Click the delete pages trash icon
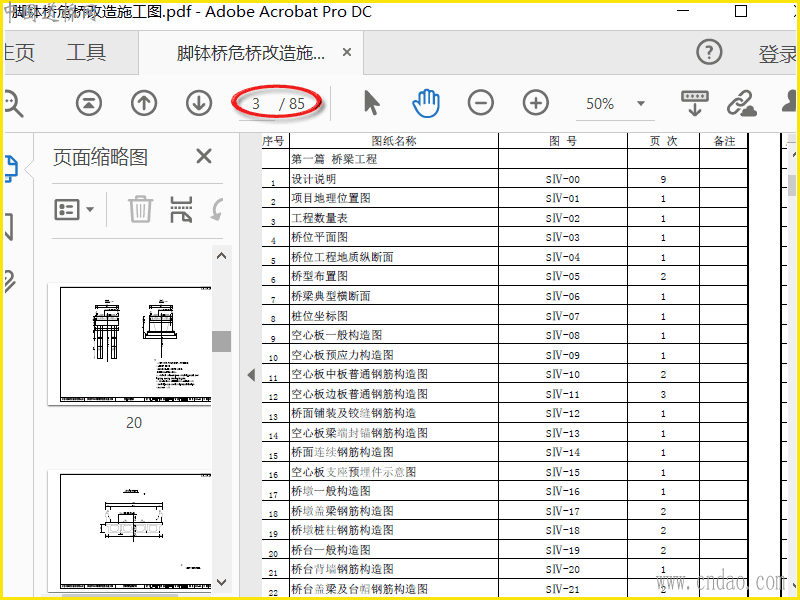Image resolution: width=800 pixels, height=600 pixels. point(140,209)
